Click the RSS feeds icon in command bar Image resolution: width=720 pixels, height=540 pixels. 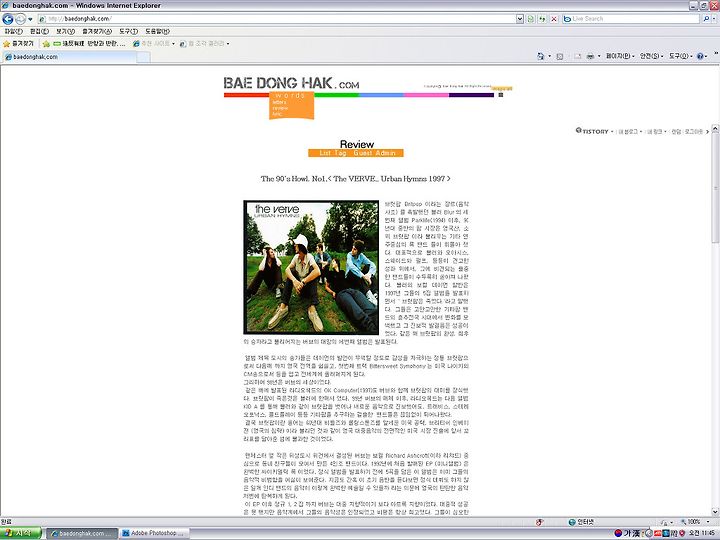point(560,56)
